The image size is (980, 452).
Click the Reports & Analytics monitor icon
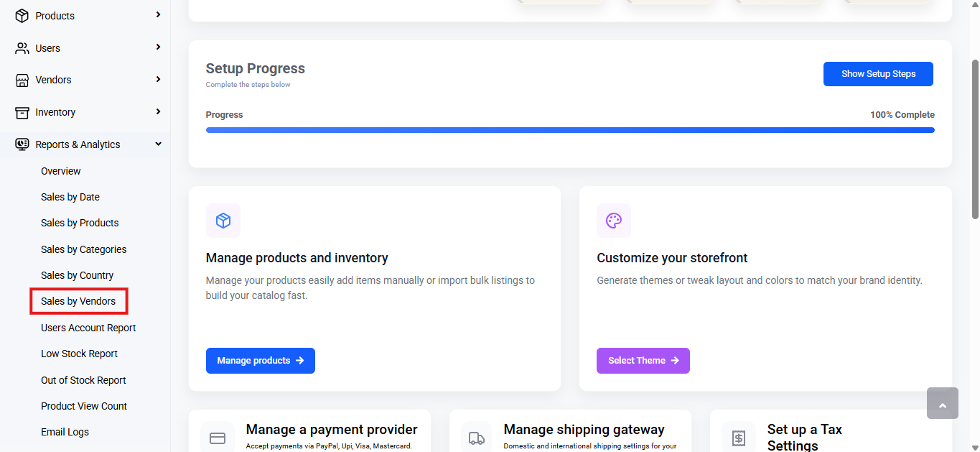pos(22,144)
